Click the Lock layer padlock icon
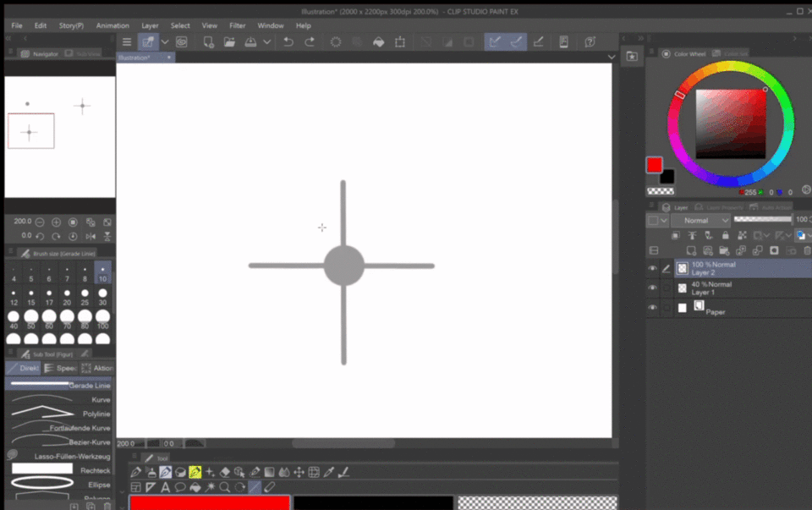The image size is (812, 510). [x=725, y=235]
